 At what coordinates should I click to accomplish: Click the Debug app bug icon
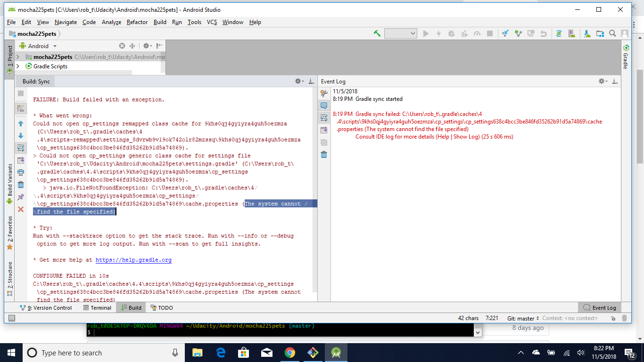pos(451,33)
